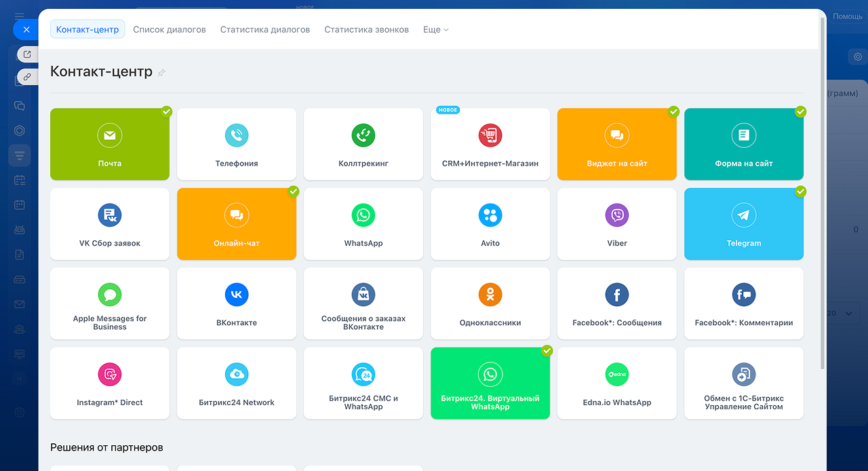Click the Calltracking green phone icon
The image size is (868, 471).
pyautogui.click(x=363, y=136)
